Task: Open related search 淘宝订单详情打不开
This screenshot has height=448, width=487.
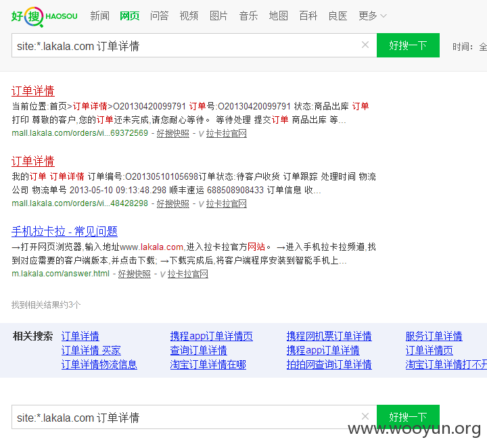Action: 446,364
